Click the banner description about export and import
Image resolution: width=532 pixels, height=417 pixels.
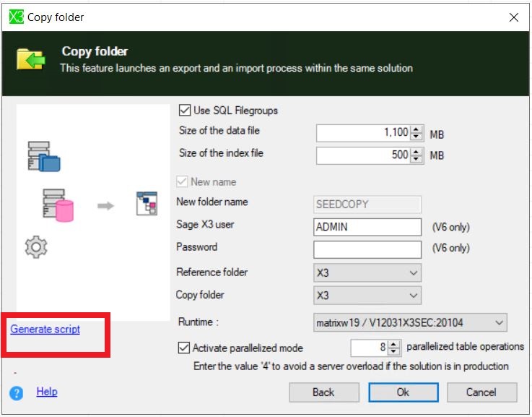click(x=237, y=68)
